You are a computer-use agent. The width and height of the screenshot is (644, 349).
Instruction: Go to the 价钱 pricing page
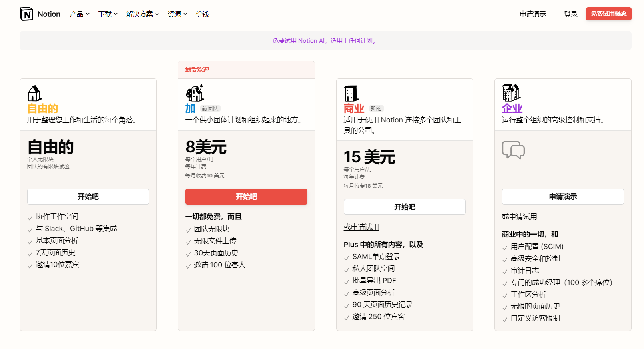coord(202,14)
